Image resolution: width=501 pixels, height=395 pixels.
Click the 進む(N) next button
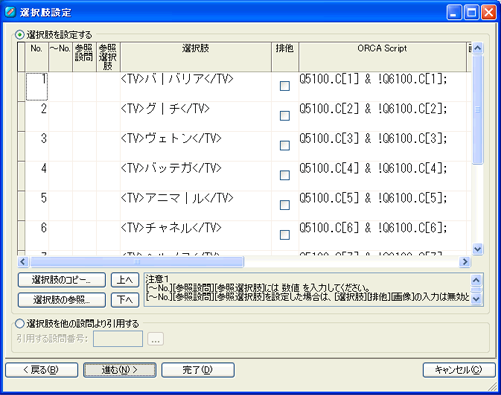(120, 370)
